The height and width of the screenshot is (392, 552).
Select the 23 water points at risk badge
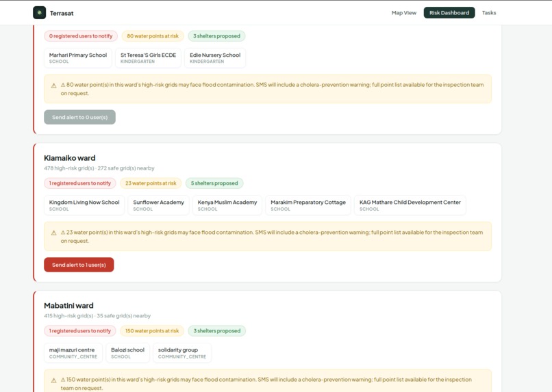coord(151,183)
